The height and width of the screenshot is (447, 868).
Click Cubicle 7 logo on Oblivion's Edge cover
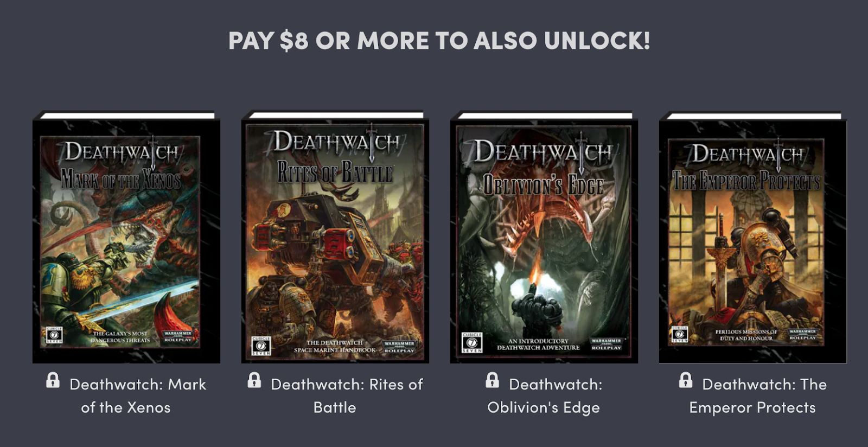[472, 343]
